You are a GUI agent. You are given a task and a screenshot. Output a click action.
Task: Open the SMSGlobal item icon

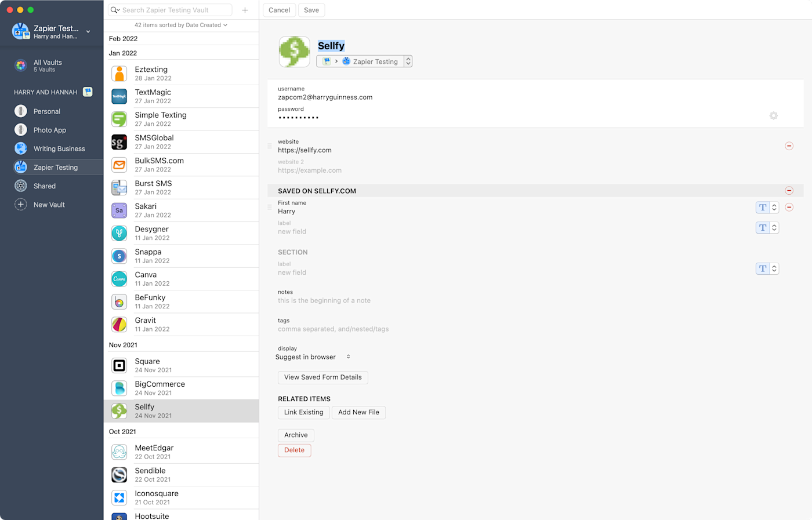tap(119, 142)
